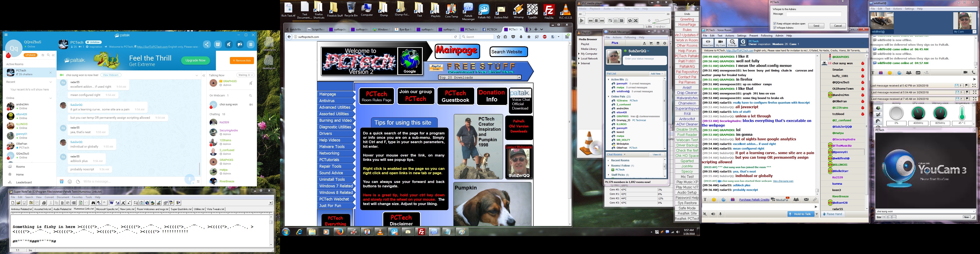The width and height of the screenshot is (980, 254).
Task: Click the Greeting button in the TypeItIn panel
Action: click(x=687, y=19)
